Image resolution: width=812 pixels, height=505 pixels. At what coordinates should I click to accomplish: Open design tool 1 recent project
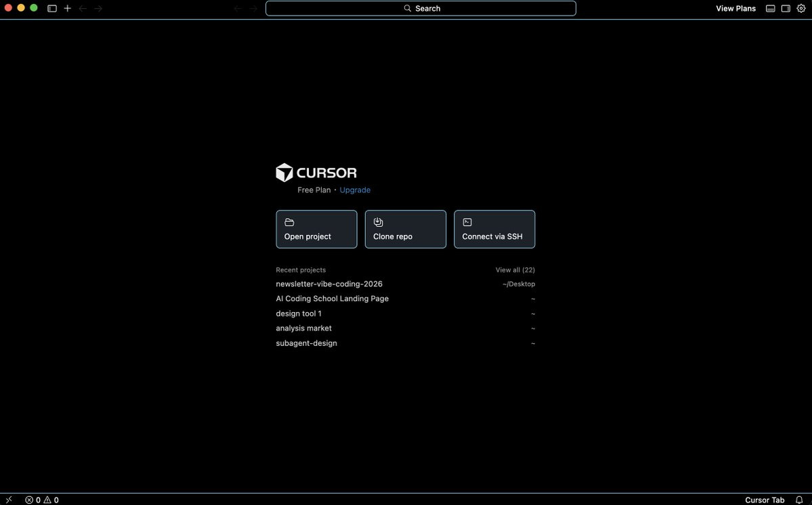[x=406, y=313]
